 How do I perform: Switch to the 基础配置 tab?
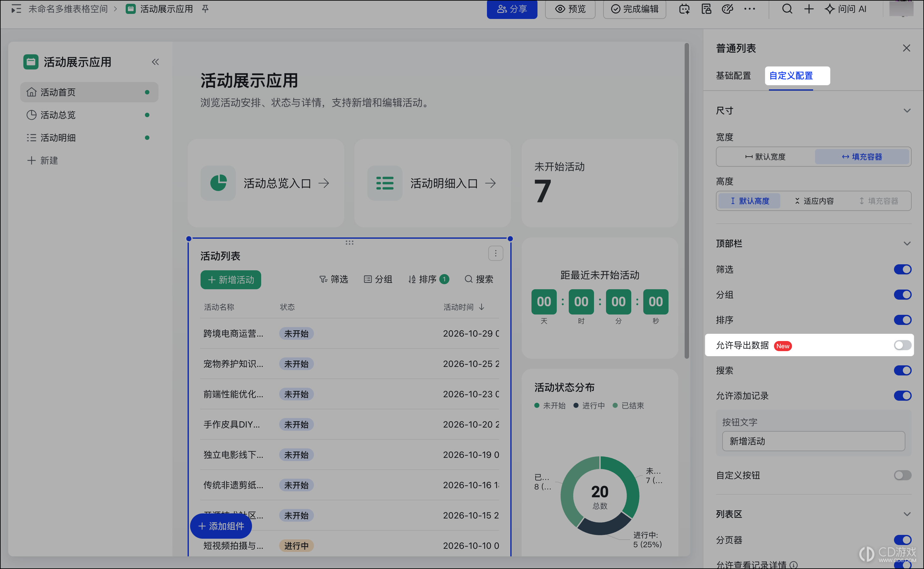(x=733, y=76)
